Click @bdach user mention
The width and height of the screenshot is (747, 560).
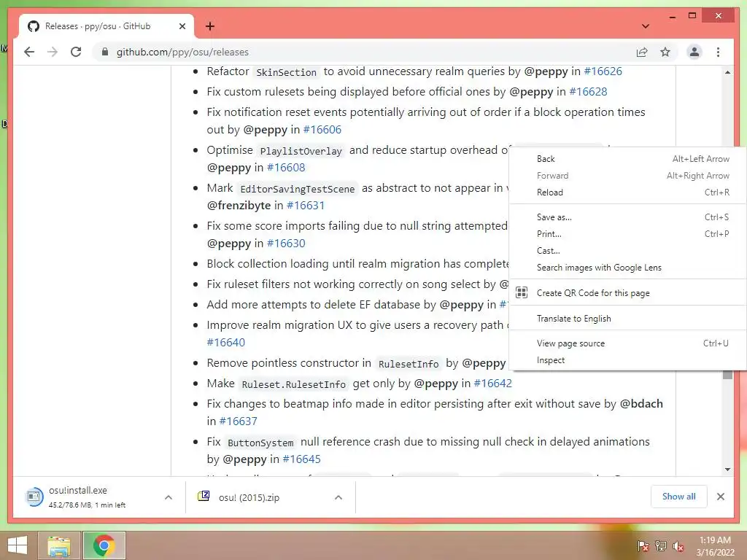point(640,404)
